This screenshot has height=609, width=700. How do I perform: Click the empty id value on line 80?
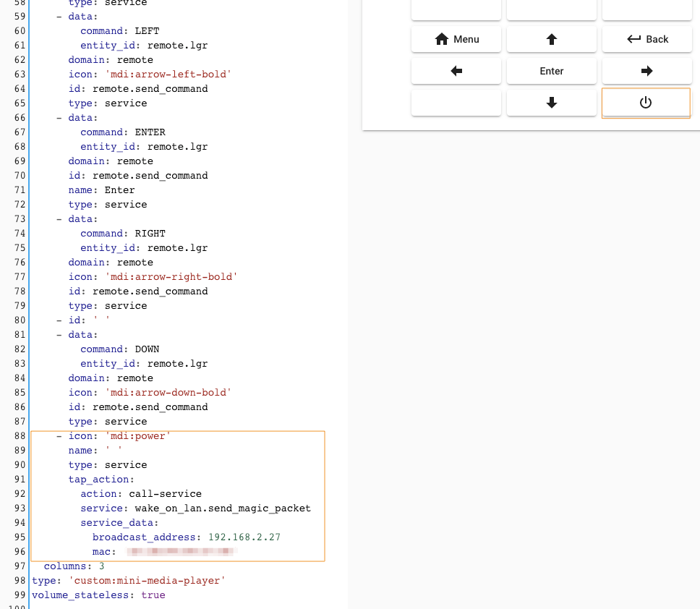101,320
